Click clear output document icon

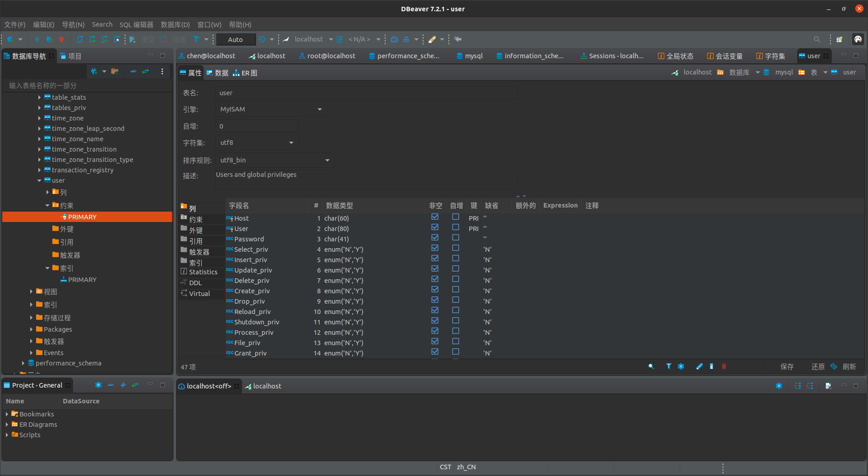(x=828, y=386)
